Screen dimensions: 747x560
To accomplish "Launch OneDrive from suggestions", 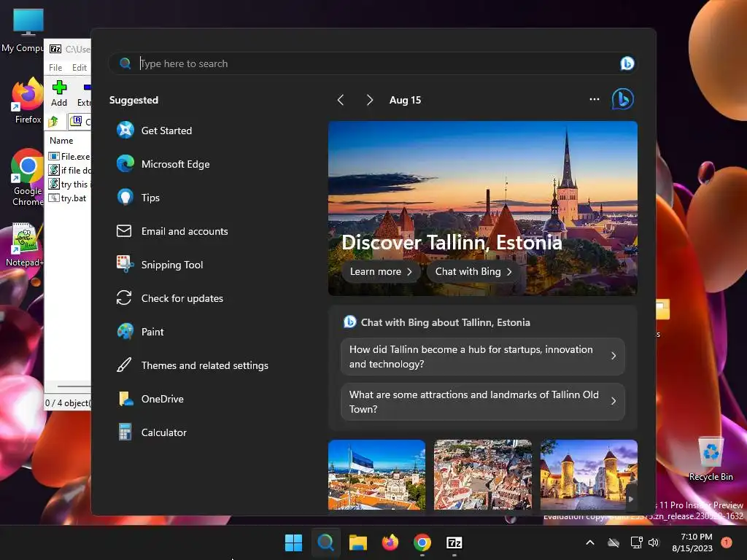I will 150,399.
